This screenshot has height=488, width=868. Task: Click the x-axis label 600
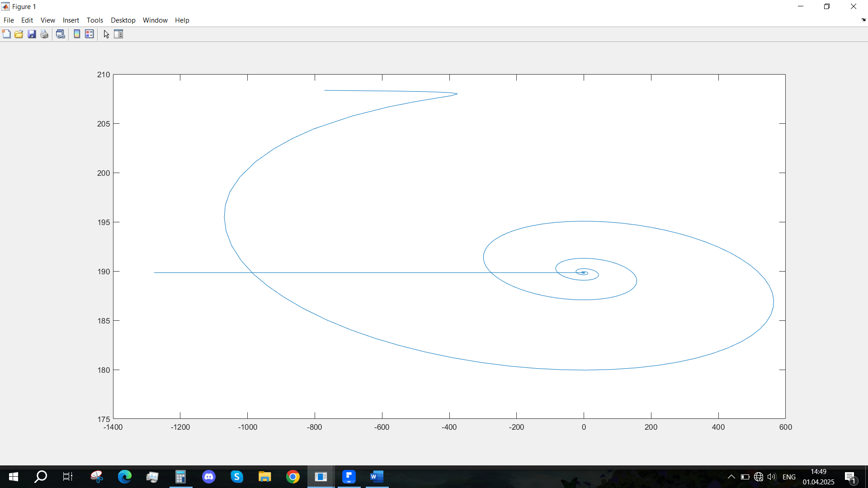786,427
